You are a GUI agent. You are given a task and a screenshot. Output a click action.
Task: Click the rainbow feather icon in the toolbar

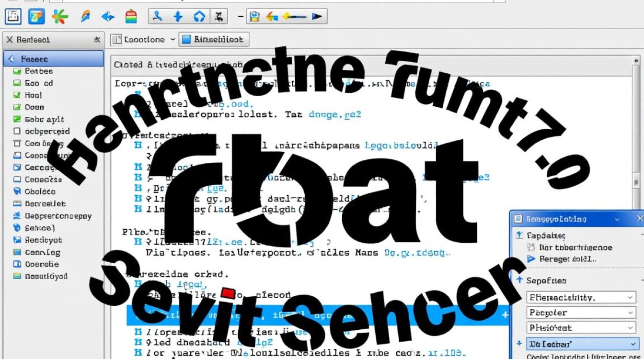pos(85,17)
